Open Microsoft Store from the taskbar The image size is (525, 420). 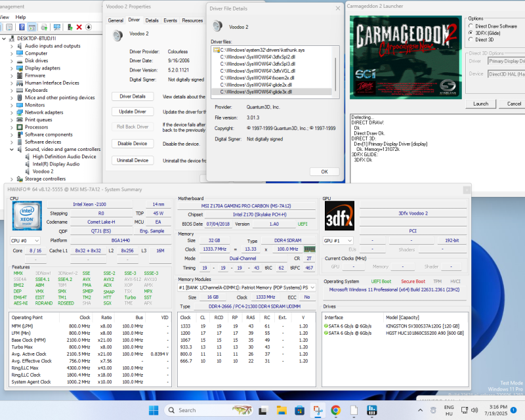point(299,410)
